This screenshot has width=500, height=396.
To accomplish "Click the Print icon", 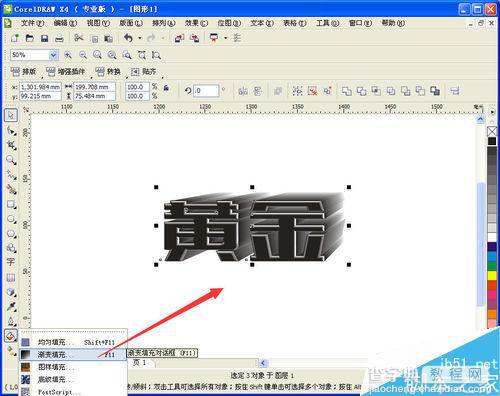I will coord(59,38).
